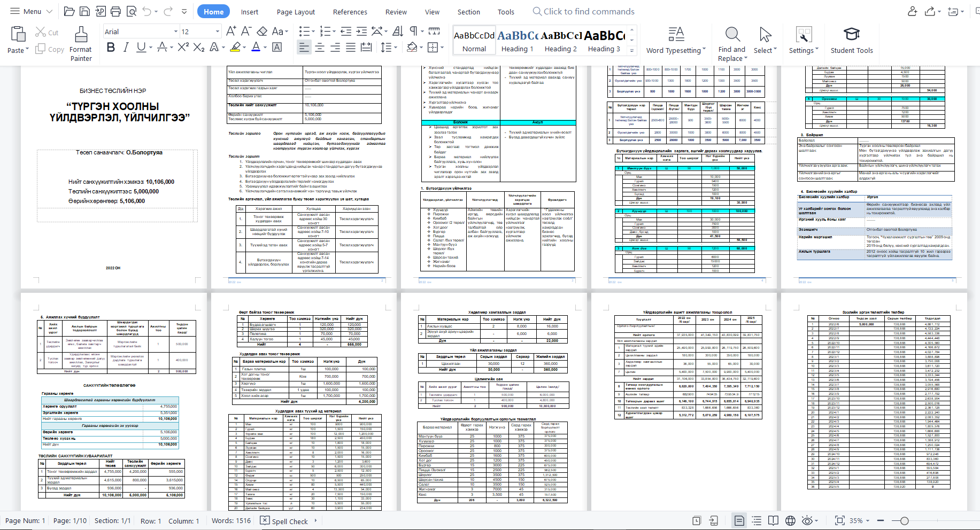Apply yellow text highlight color
Viewport: 980px width, 530px height.
pyautogui.click(x=235, y=47)
